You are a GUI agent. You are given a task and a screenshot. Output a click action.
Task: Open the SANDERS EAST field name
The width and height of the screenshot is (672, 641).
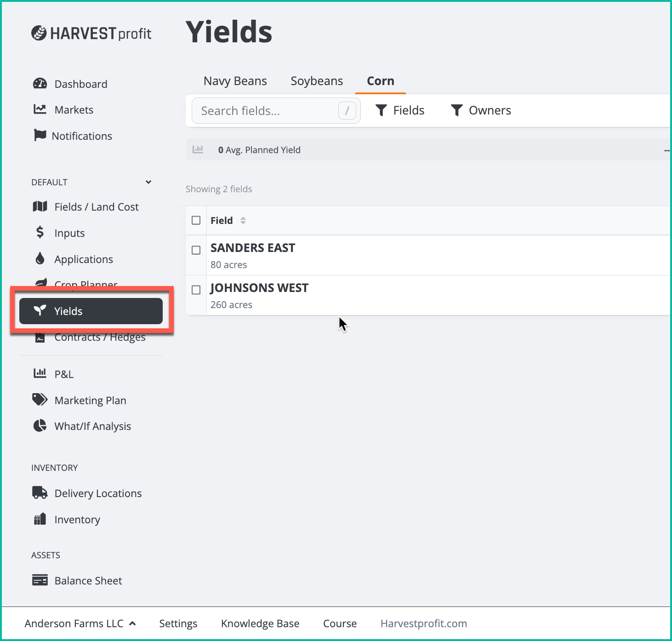tap(253, 248)
